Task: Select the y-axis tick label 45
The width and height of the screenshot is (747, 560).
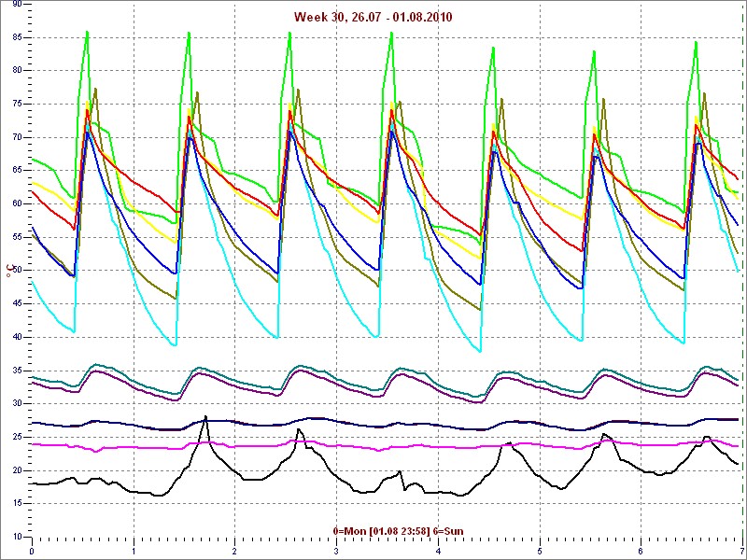Action: click(x=16, y=304)
